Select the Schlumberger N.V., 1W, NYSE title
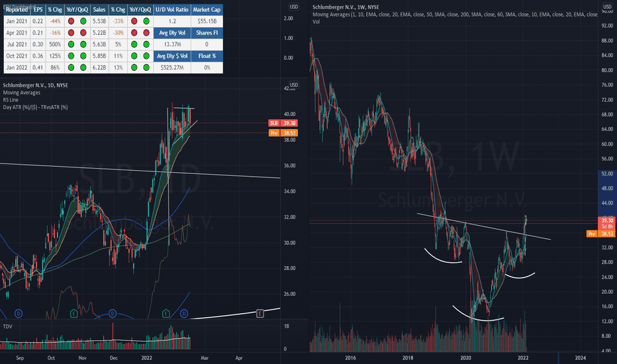Image resolution: width=617 pixels, height=364 pixels. 346,7
